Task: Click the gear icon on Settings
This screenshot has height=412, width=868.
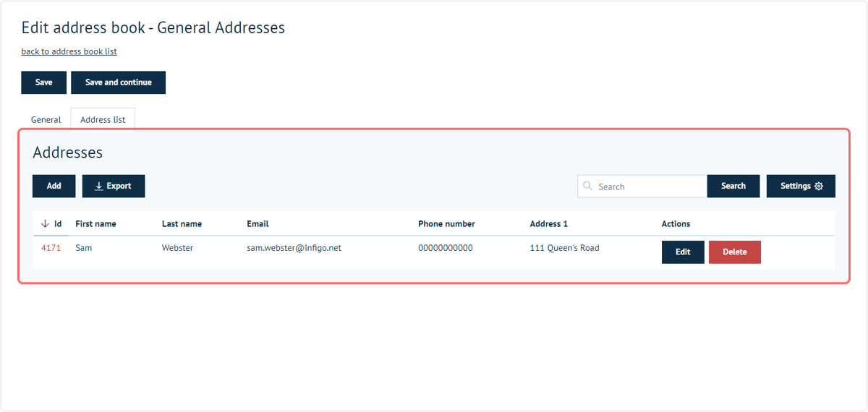Action: 819,186
